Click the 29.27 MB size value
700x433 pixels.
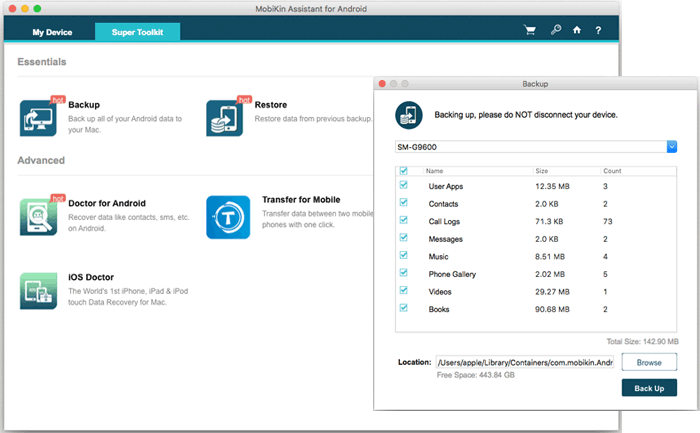552,292
